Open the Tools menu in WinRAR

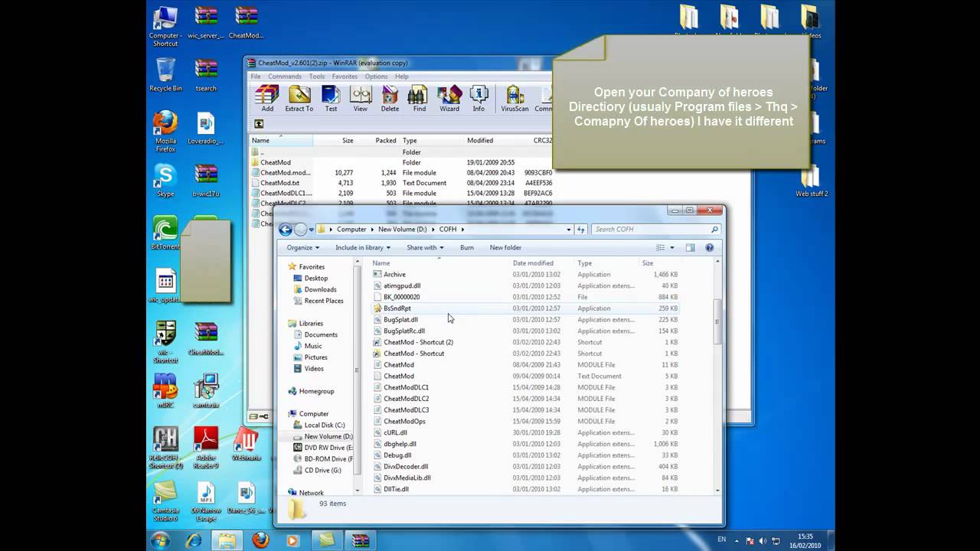[317, 77]
